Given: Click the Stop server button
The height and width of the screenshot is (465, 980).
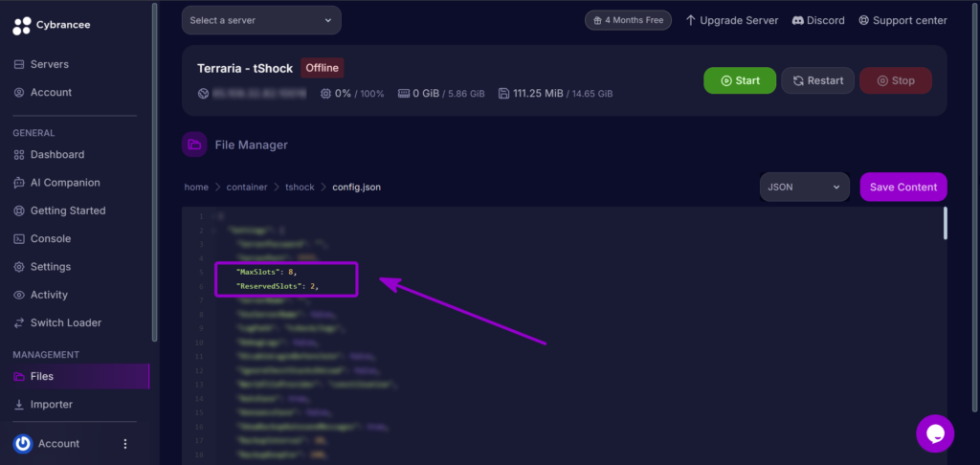Looking at the screenshot, I should 896,80.
